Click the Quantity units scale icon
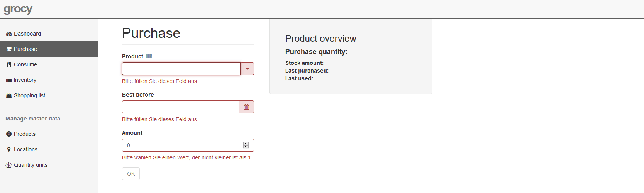This screenshot has width=644, height=193. 9,165
